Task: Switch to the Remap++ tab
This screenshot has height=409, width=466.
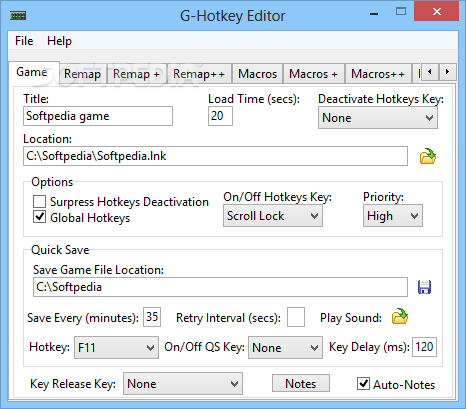Action: pyautogui.click(x=199, y=74)
